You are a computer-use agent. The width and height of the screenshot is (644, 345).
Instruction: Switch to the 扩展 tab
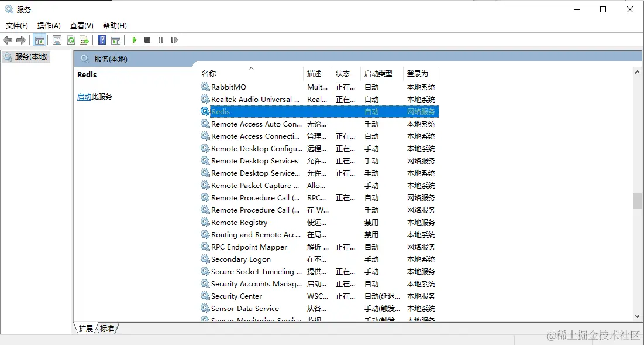pyautogui.click(x=85, y=328)
